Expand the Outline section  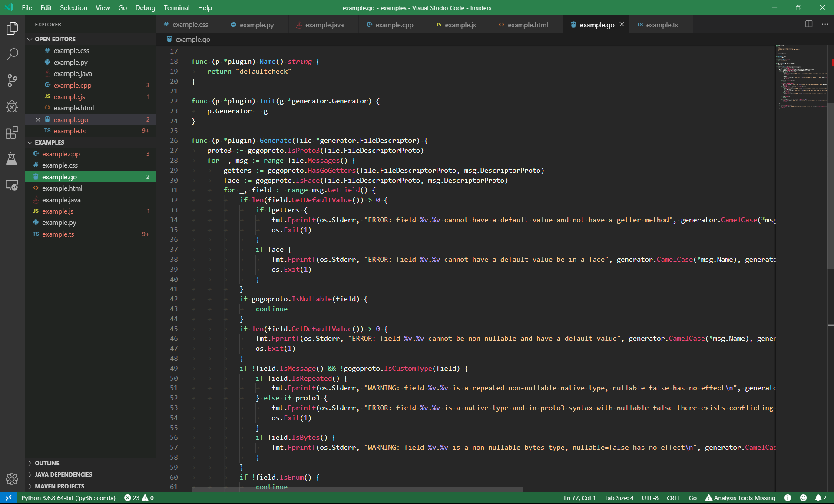47,463
